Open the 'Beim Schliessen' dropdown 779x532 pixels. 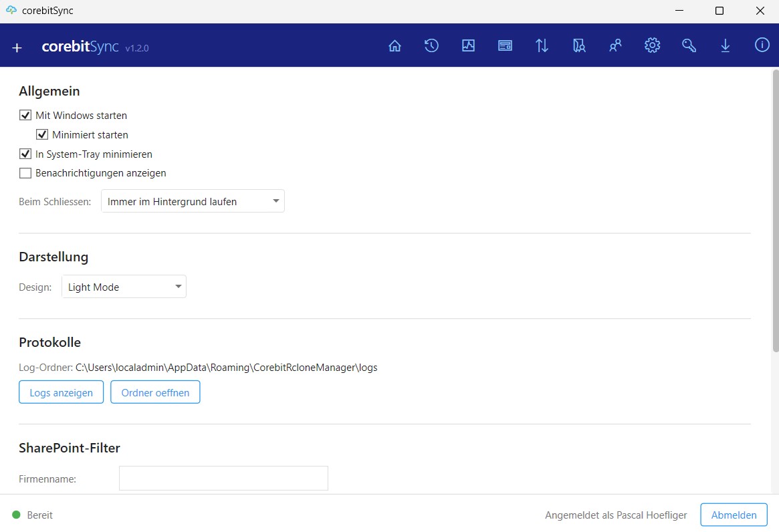(x=193, y=201)
